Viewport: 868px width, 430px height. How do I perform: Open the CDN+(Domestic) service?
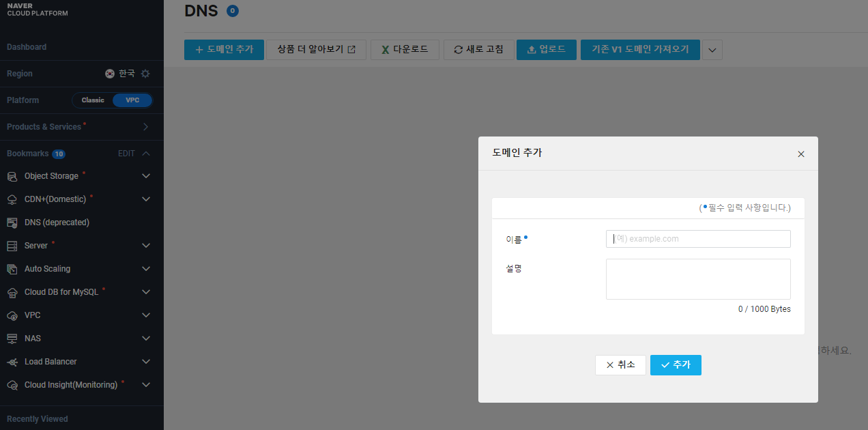point(53,199)
